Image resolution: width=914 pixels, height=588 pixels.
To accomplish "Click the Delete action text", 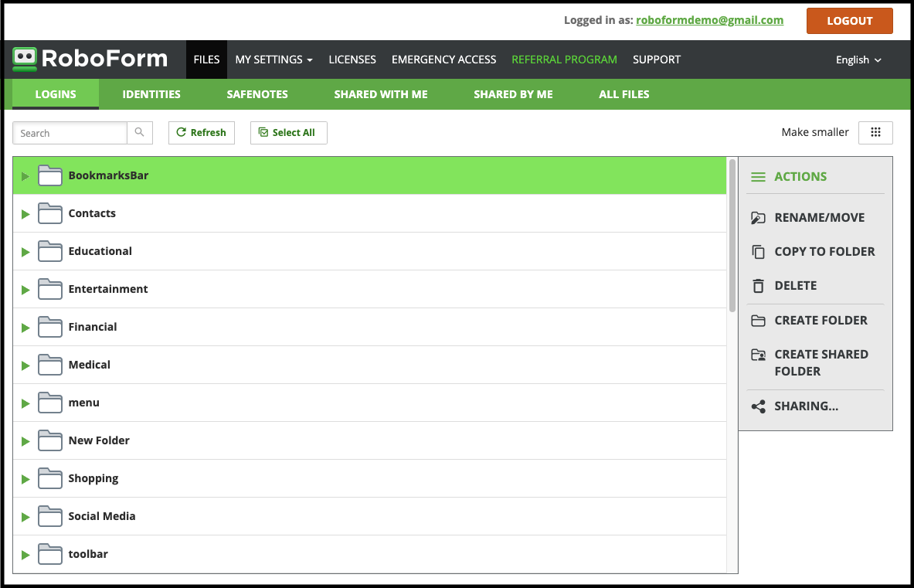I will click(795, 286).
